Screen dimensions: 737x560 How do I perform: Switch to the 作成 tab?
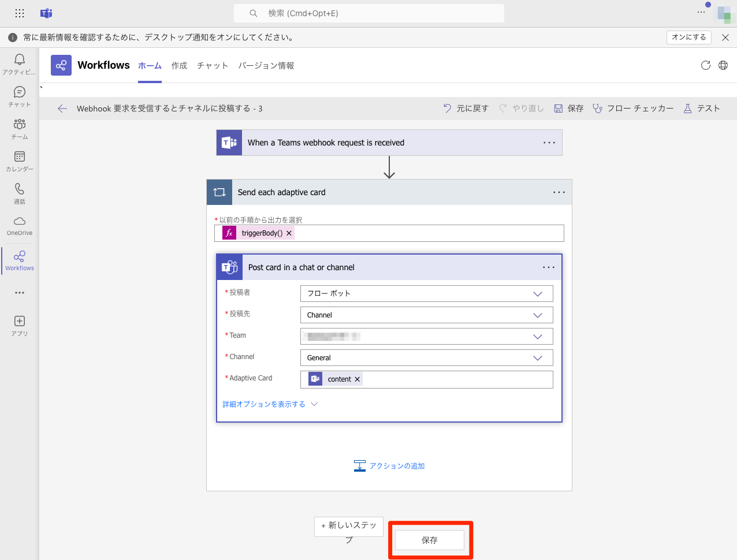tap(180, 66)
